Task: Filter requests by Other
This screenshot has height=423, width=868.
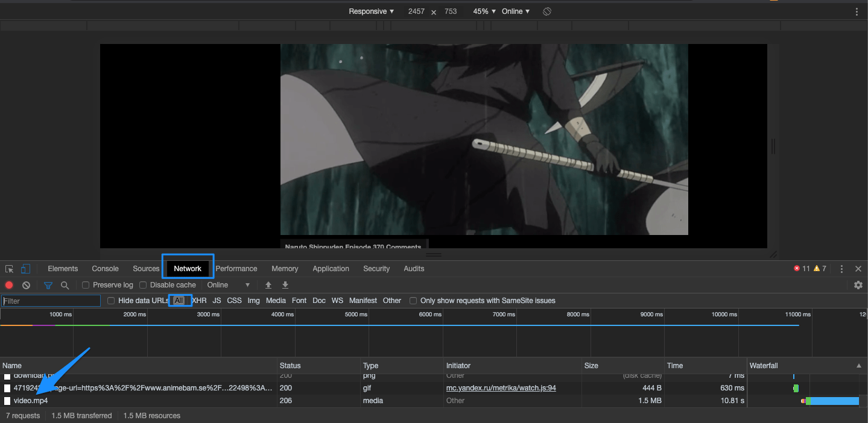Action: coord(392,301)
